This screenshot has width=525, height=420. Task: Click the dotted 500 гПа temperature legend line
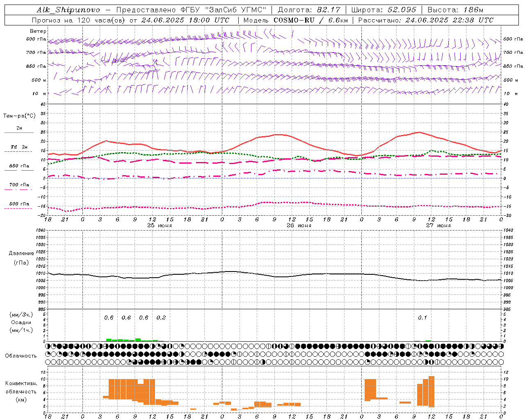(x=19, y=209)
